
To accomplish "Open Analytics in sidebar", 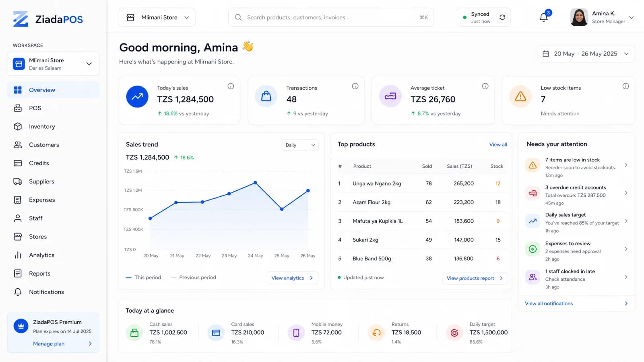I will click(53, 255).
